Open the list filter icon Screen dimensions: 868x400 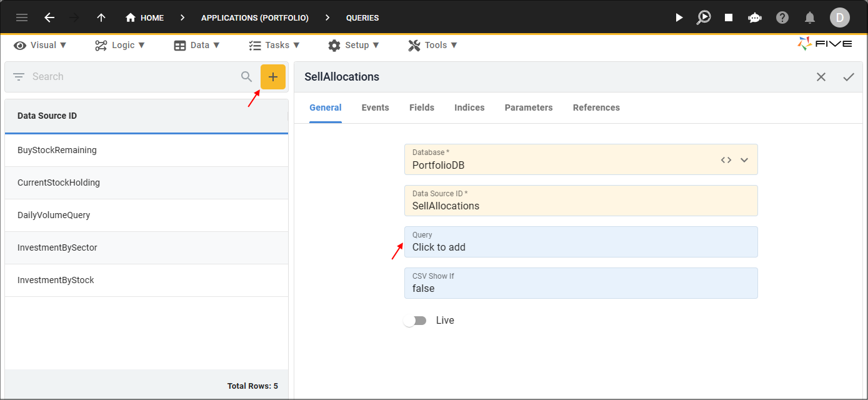[x=19, y=77]
